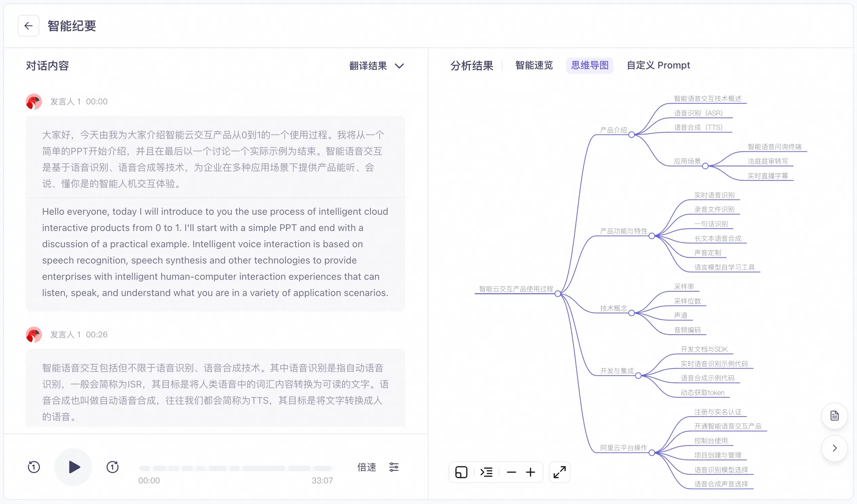Click the rewind audio icon
This screenshot has height=504, width=857.
[x=34, y=467]
